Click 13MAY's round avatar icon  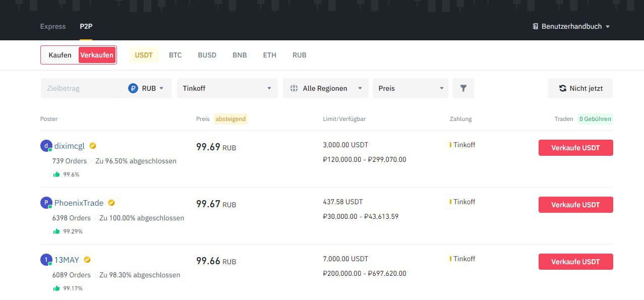click(x=46, y=260)
